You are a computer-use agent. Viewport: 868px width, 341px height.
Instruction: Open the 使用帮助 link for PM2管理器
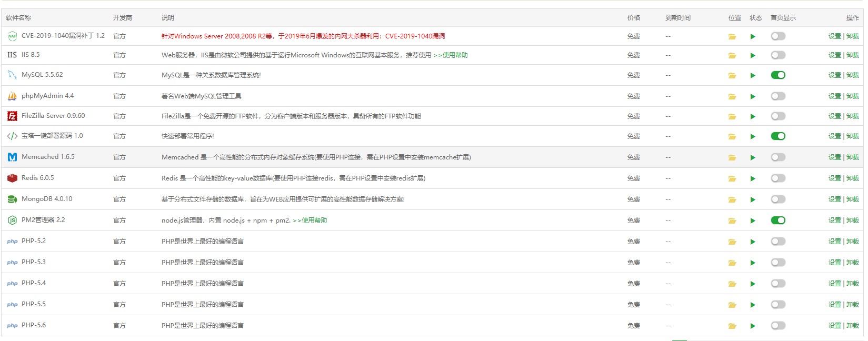310,220
